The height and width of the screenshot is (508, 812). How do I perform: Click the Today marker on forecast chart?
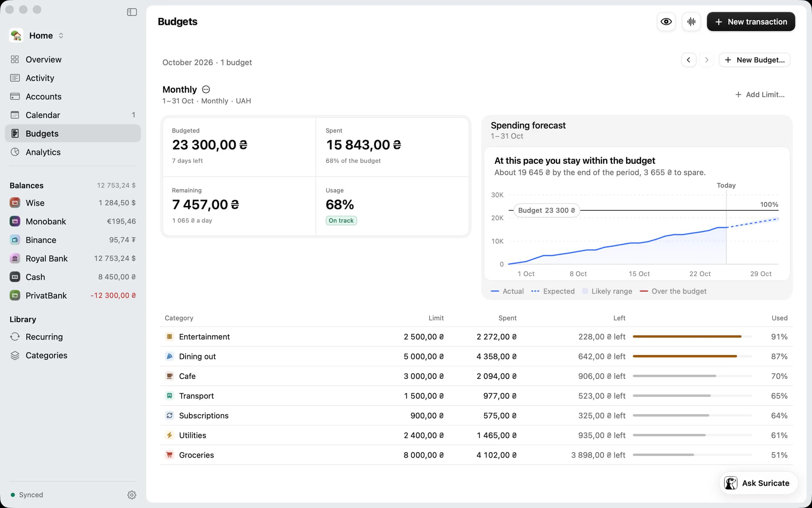click(x=726, y=186)
